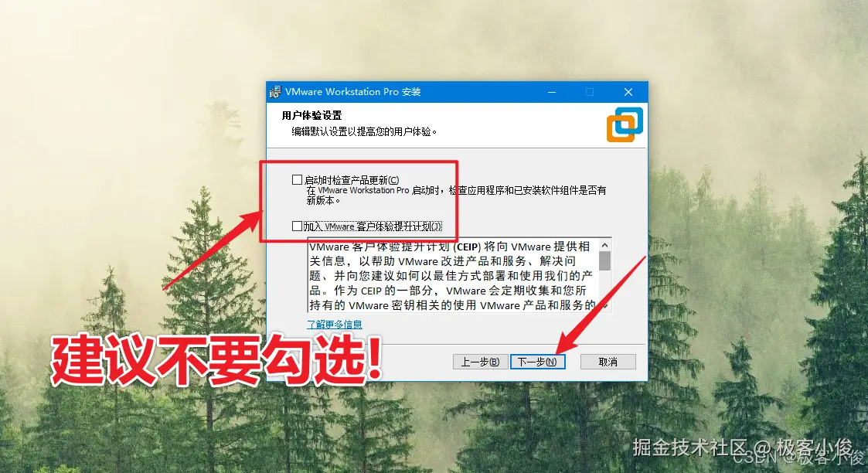Image resolution: width=868 pixels, height=473 pixels.
Task: Click the 用户体验设置 heading
Action: point(311,116)
